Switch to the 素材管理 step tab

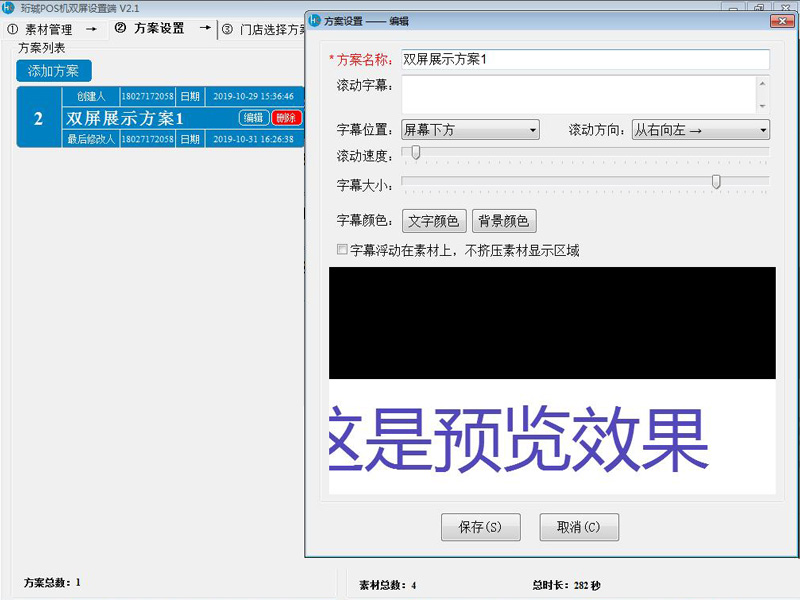[49, 30]
